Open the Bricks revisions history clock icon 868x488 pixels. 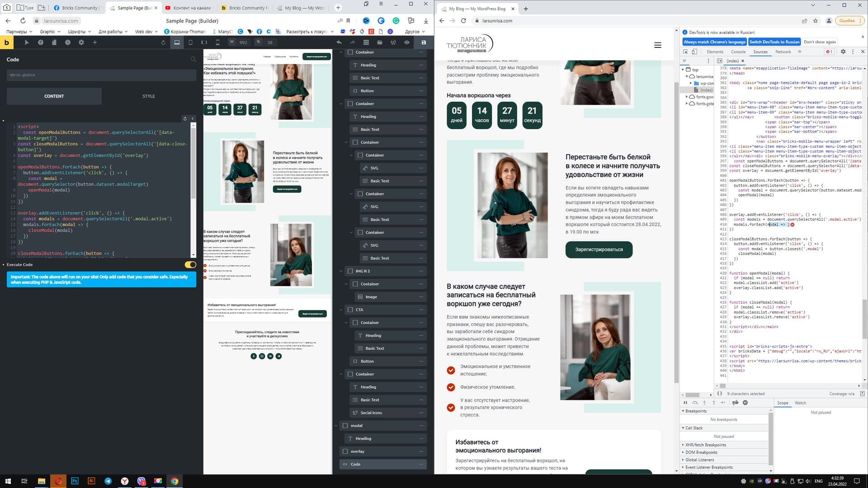pyautogui.click(x=68, y=42)
